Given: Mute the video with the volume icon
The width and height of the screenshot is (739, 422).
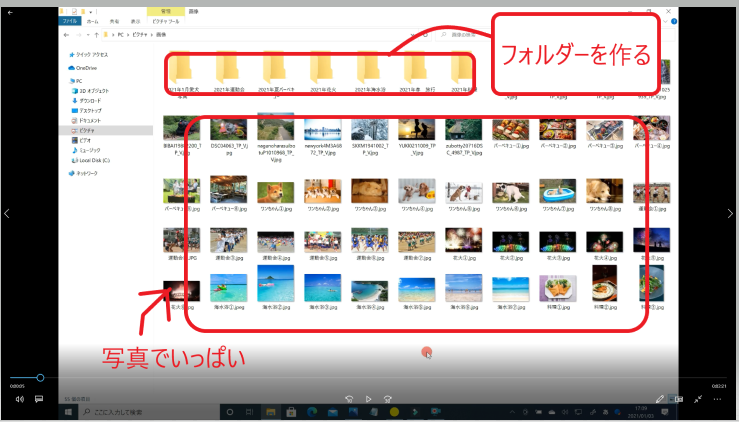Looking at the screenshot, I should coord(19,398).
